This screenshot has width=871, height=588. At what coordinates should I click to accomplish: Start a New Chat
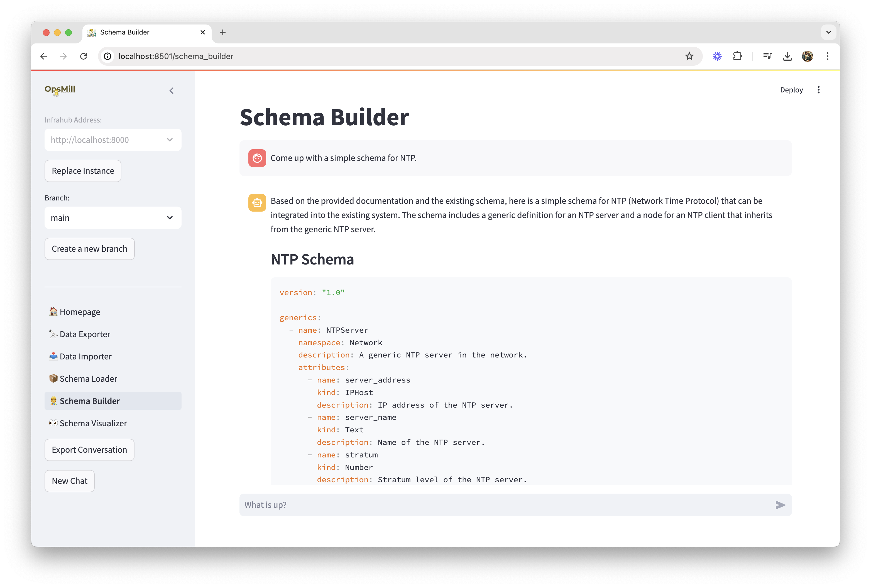click(x=69, y=481)
